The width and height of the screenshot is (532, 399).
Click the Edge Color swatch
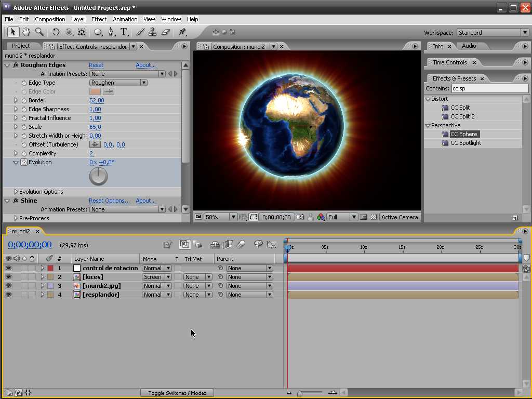(95, 91)
